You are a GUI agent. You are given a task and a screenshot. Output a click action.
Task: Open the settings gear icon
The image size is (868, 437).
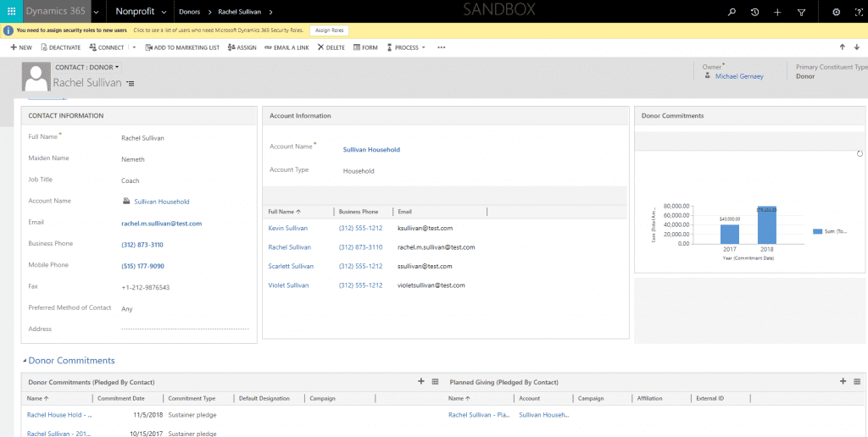pyautogui.click(x=836, y=12)
